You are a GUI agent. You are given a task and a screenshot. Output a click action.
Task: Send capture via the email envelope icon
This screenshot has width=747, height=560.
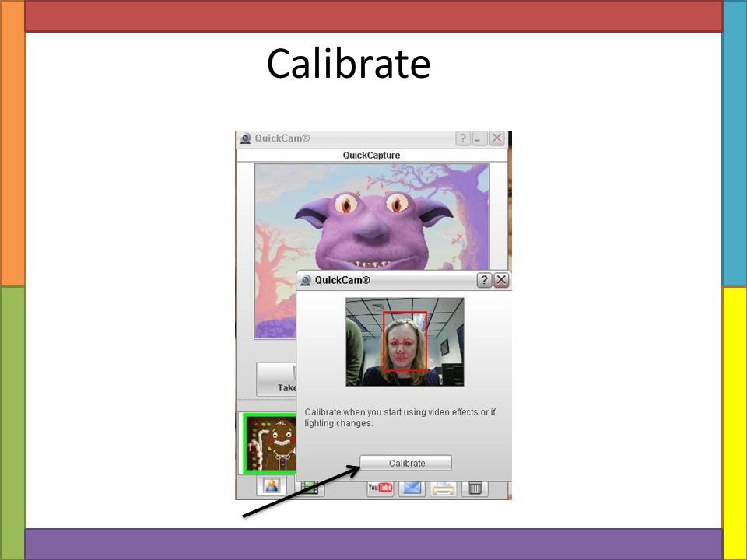(x=412, y=488)
